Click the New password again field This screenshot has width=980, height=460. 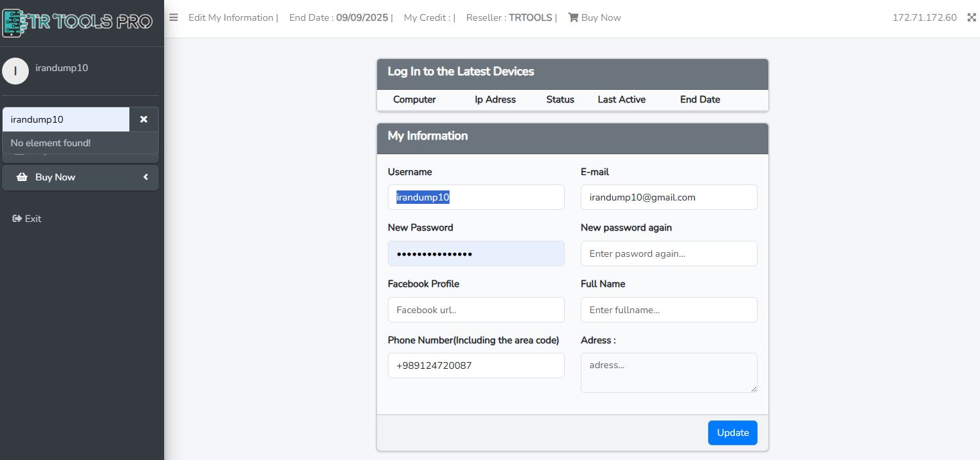click(669, 253)
